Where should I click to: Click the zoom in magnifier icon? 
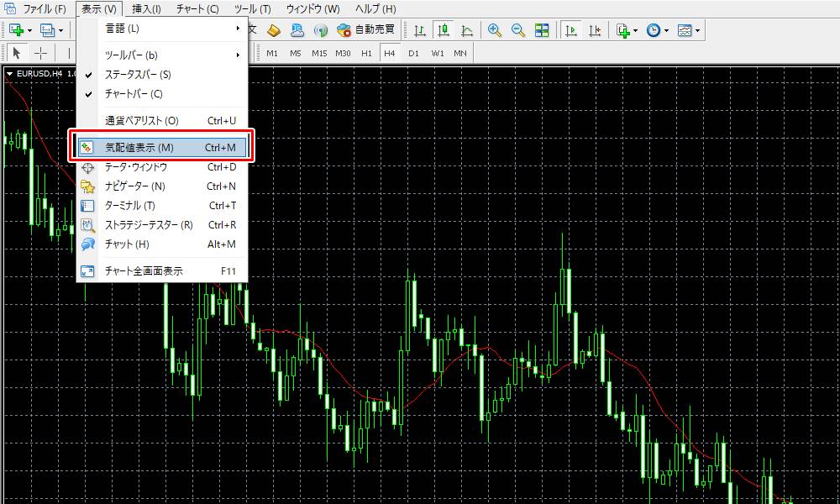(x=495, y=30)
